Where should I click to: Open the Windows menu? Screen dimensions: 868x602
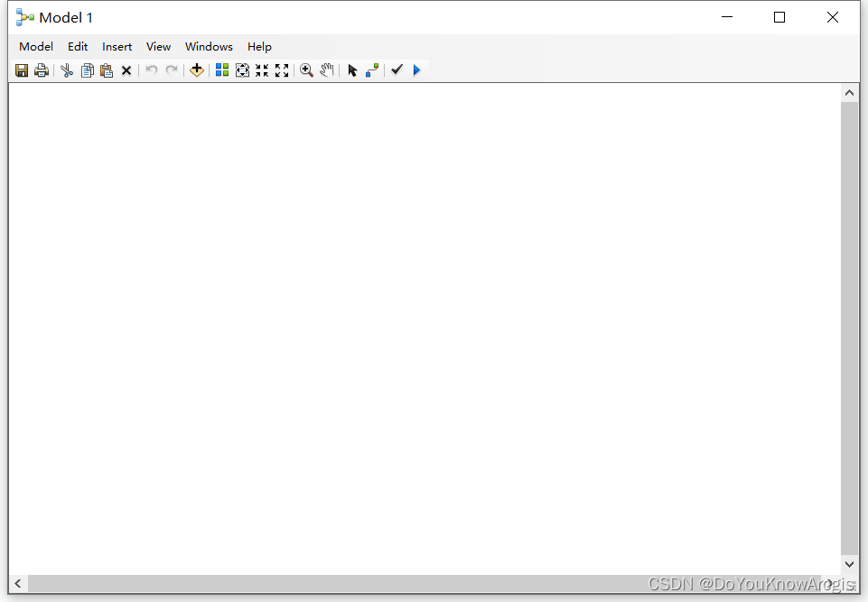[209, 46]
